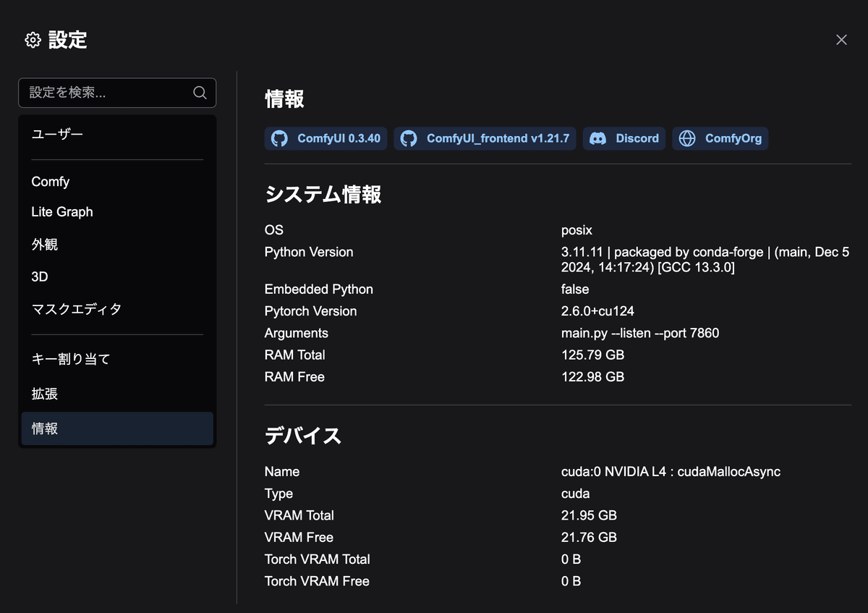Select マスクエディタ in the sidebar
The height and width of the screenshot is (613, 868).
click(x=117, y=309)
